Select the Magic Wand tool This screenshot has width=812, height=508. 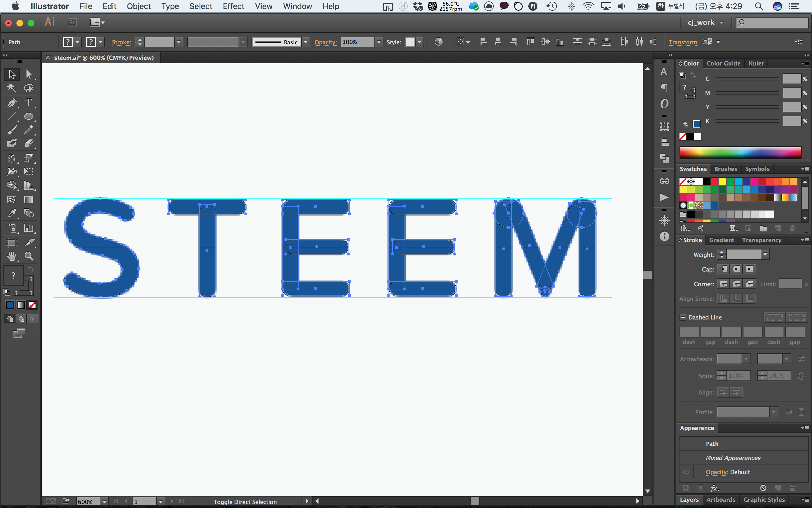[12, 88]
